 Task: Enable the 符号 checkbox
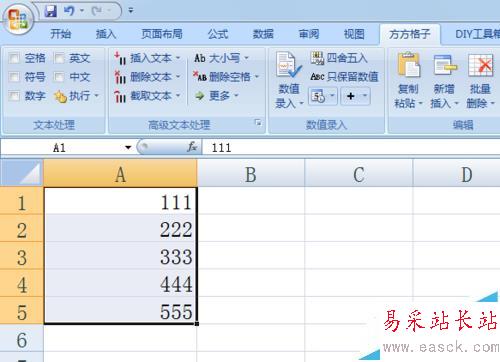click(x=14, y=77)
